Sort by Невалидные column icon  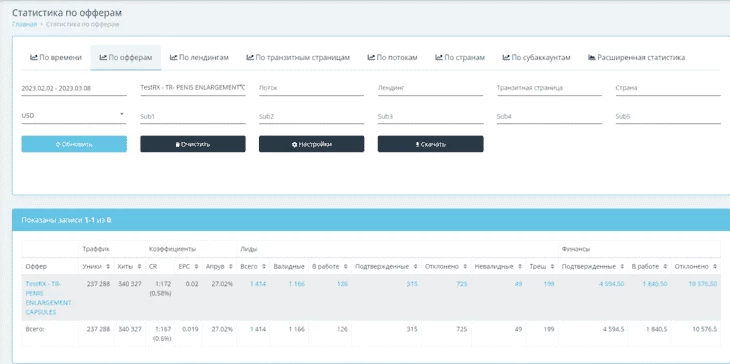click(520, 267)
